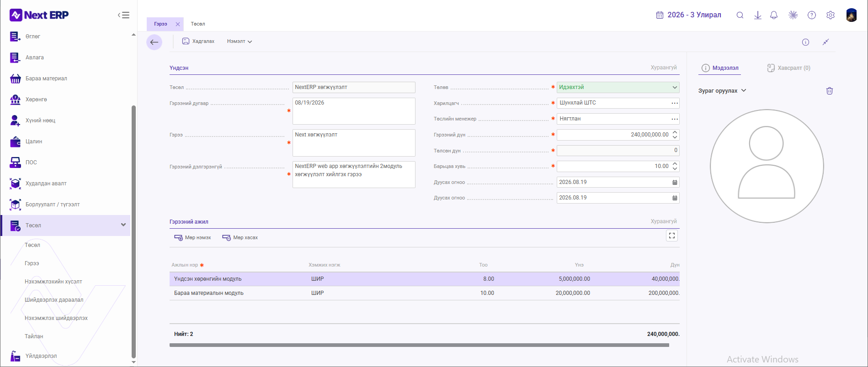The height and width of the screenshot is (367, 868).
Task: Delete profile image with trash icon
Action: pos(830,91)
